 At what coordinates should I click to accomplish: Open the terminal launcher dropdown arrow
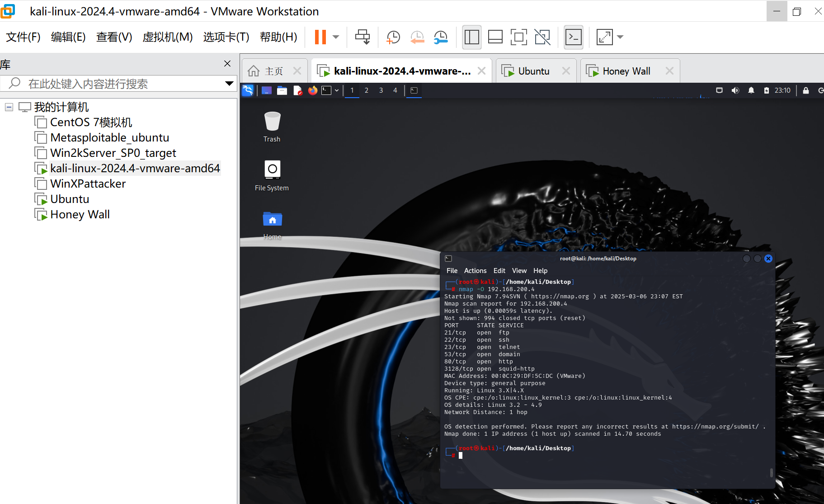[x=337, y=90]
